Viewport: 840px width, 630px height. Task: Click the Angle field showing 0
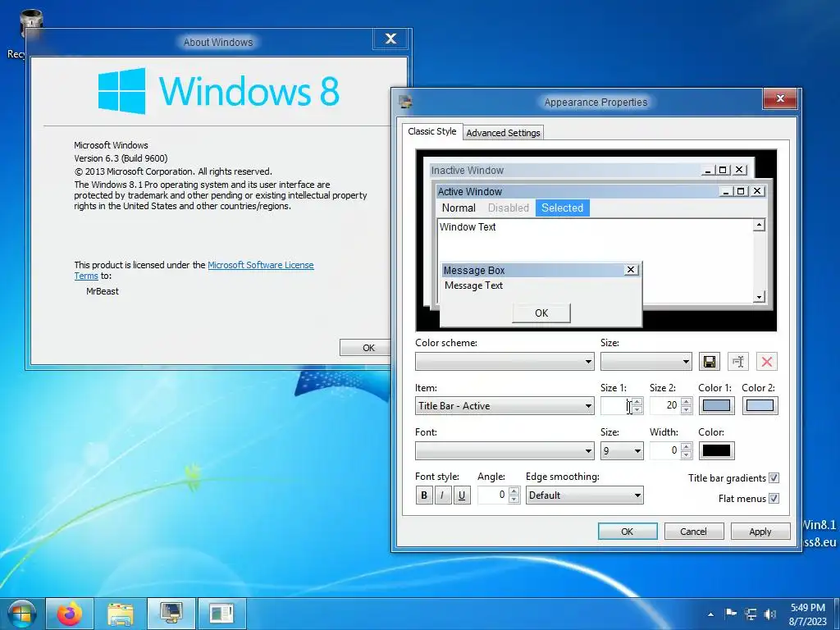tap(492, 495)
